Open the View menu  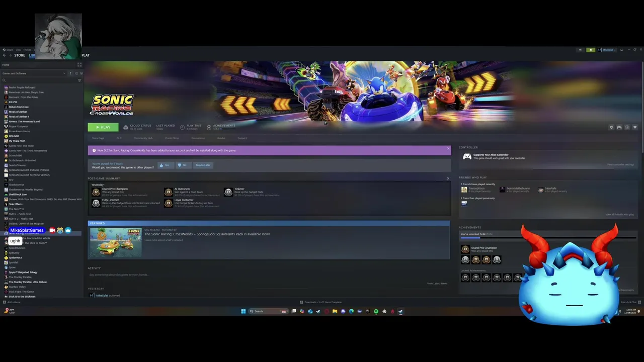pyautogui.click(x=18, y=50)
